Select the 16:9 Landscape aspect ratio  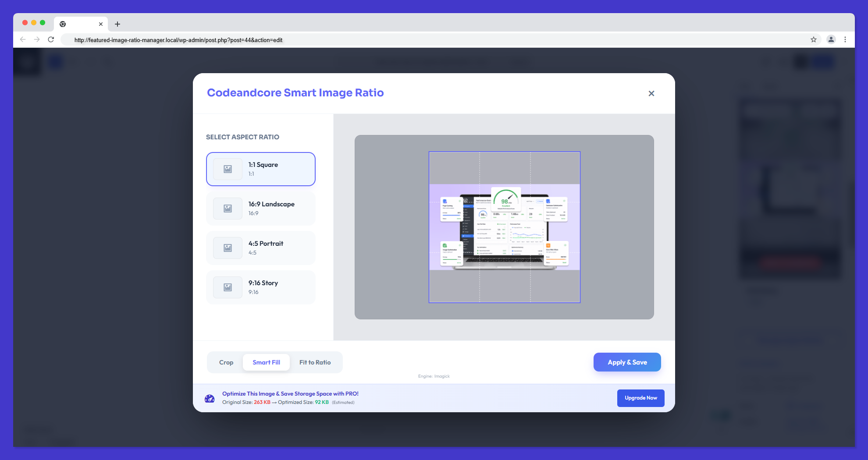261,209
